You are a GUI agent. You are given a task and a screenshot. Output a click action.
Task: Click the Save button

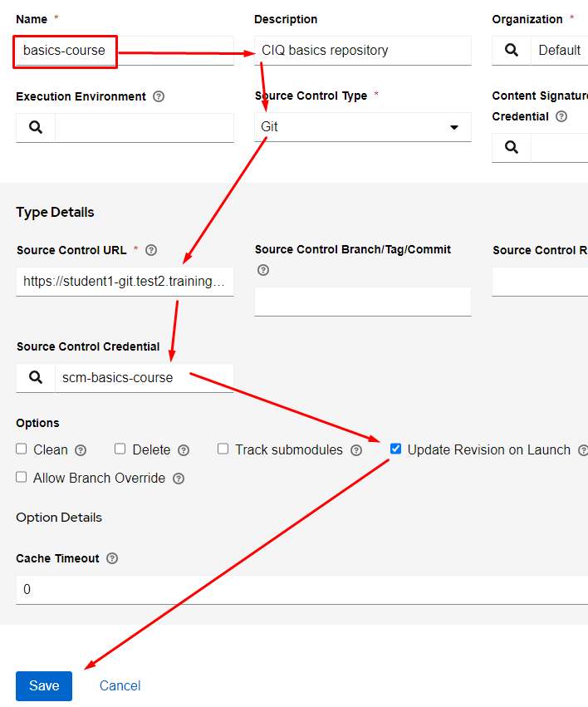(44, 685)
